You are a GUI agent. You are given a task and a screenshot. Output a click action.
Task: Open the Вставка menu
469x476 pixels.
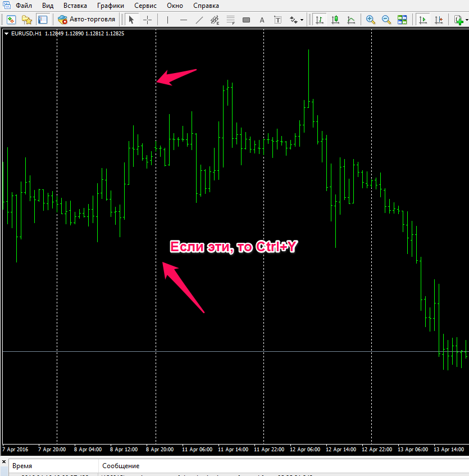point(75,6)
